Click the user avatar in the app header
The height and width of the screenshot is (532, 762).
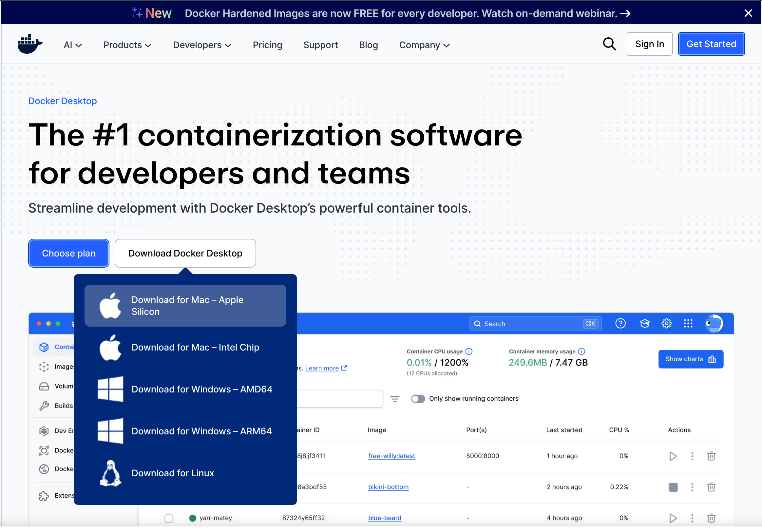coord(714,323)
